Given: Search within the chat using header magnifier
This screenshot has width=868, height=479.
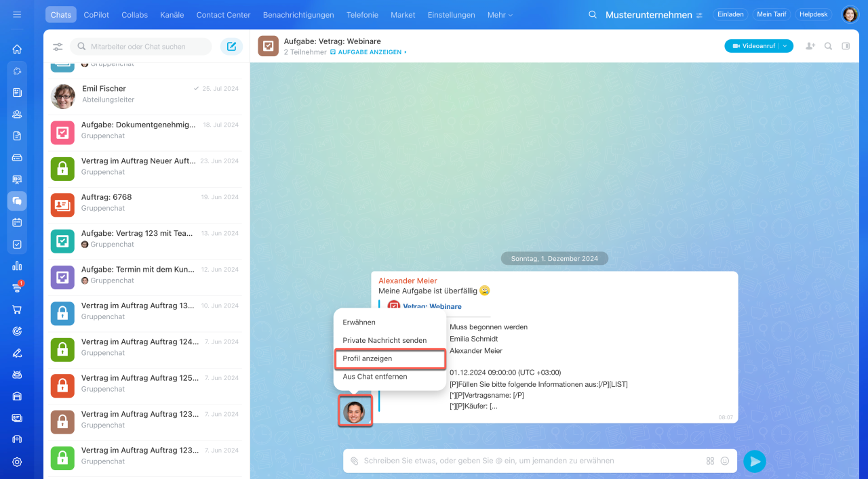Looking at the screenshot, I should tap(828, 46).
